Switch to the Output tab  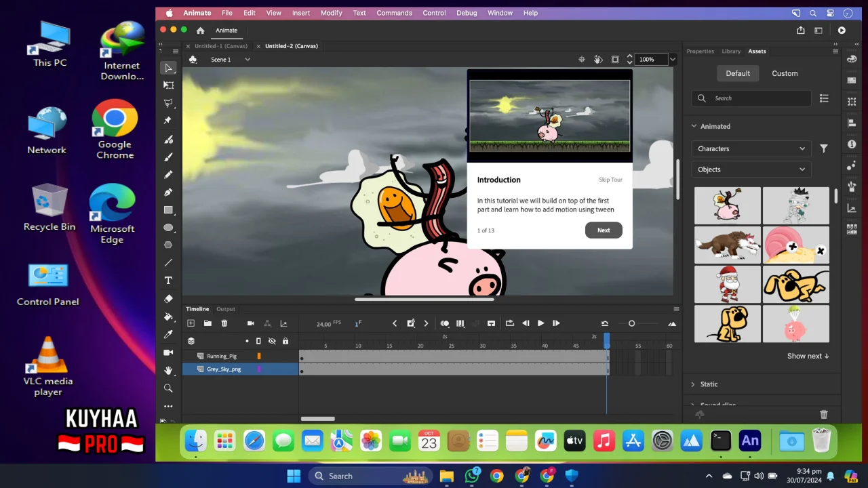click(226, 309)
